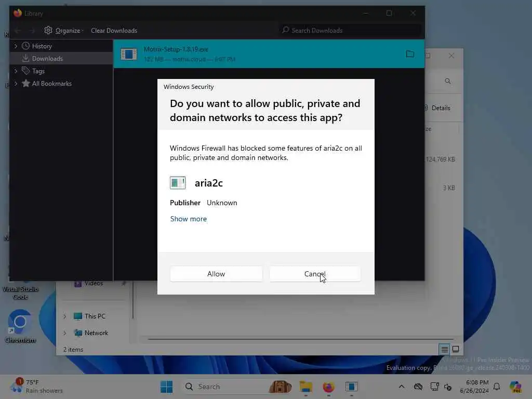
Task: Select Videos in File Explorer sidebar
Action: tap(94, 283)
